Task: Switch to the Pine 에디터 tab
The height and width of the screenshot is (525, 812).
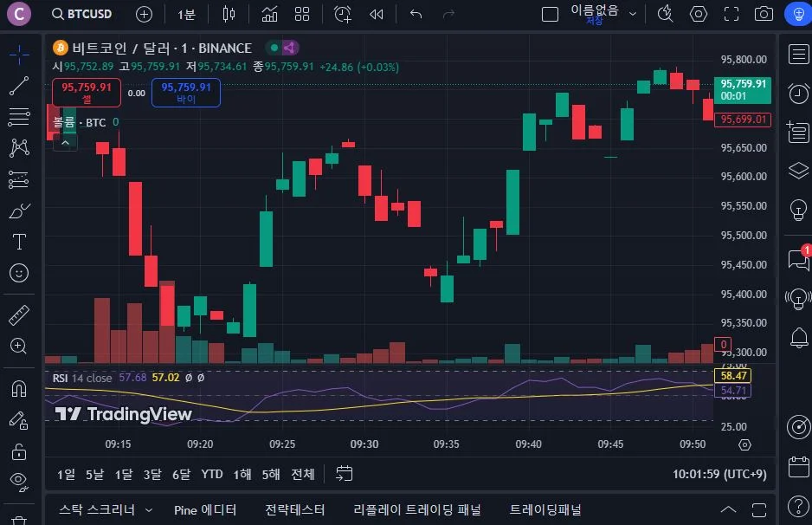Action: (x=205, y=510)
